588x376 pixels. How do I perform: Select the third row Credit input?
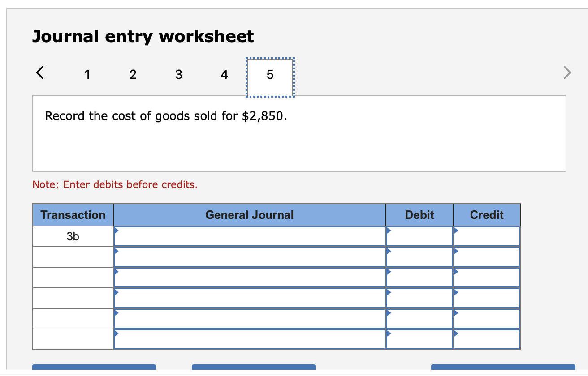(x=486, y=277)
